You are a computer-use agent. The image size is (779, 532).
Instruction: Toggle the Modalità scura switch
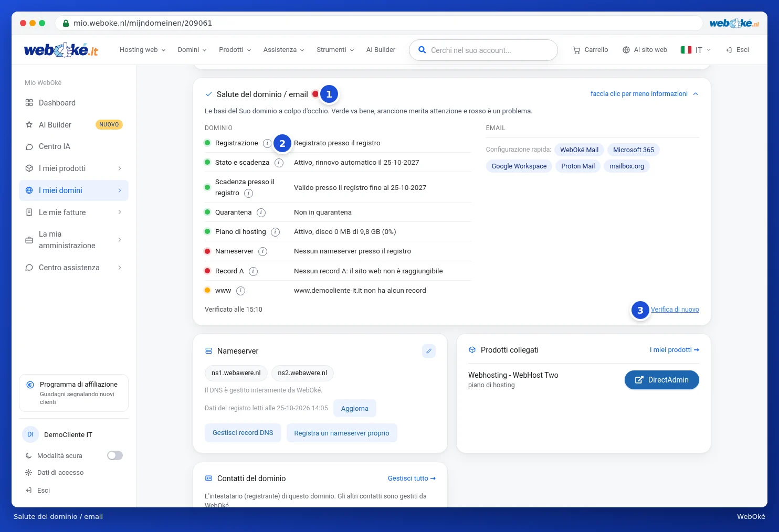[115, 455]
